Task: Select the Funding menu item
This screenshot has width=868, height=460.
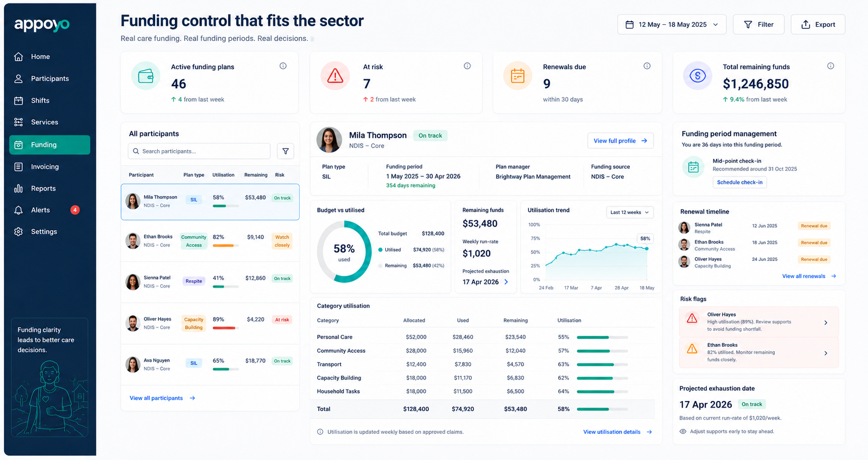Action: (50, 145)
